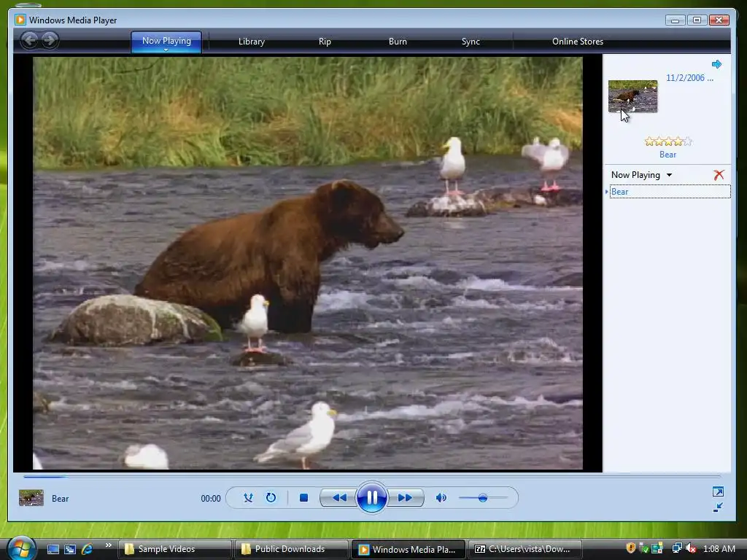The height and width of the screenshot is (560, 747).
Task: Adjust the volume slider
Action: [483, 497]
